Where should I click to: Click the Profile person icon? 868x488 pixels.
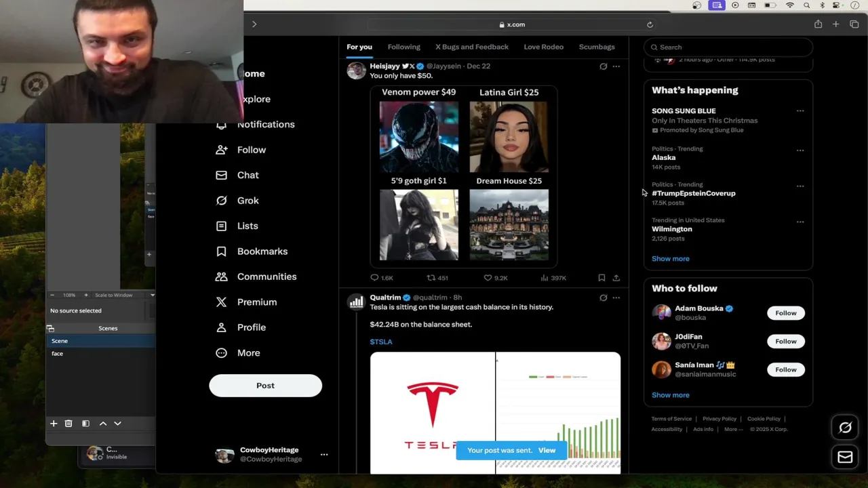point(221,327)
